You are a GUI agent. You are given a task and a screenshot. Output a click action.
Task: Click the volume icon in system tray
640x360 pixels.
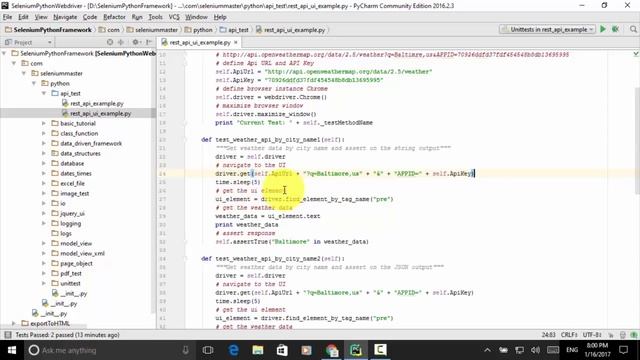(536, 350)
